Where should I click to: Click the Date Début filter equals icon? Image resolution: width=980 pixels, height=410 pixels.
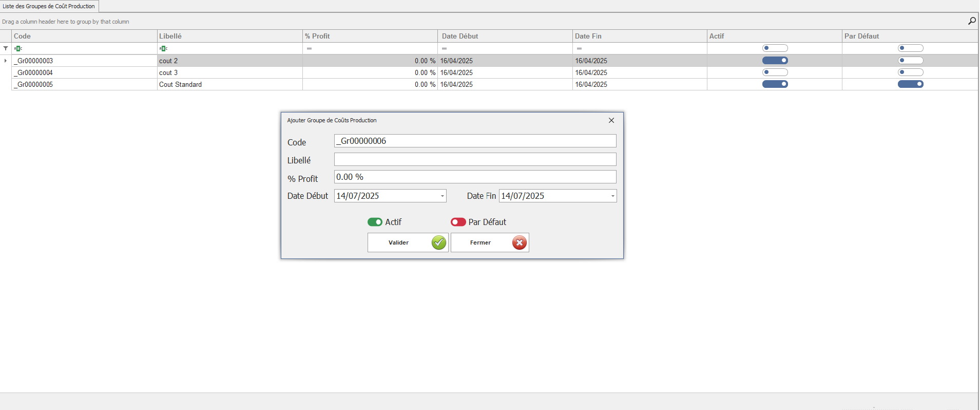[444, 48]
